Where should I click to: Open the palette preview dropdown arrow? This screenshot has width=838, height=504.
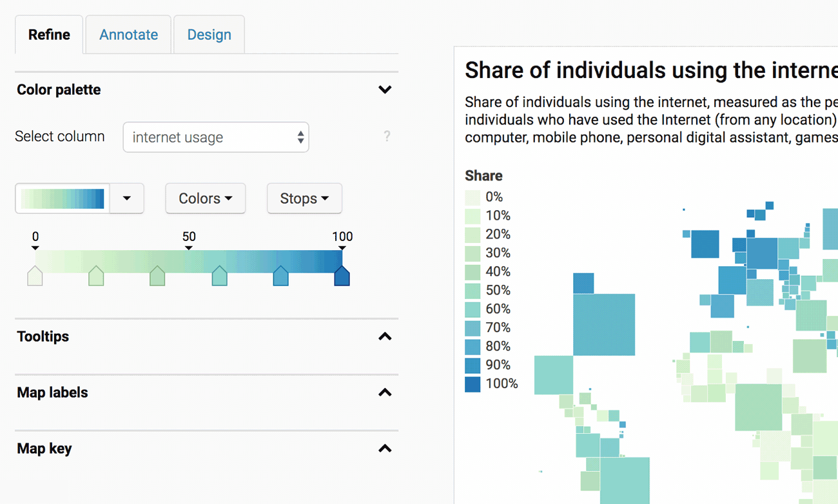127,199
